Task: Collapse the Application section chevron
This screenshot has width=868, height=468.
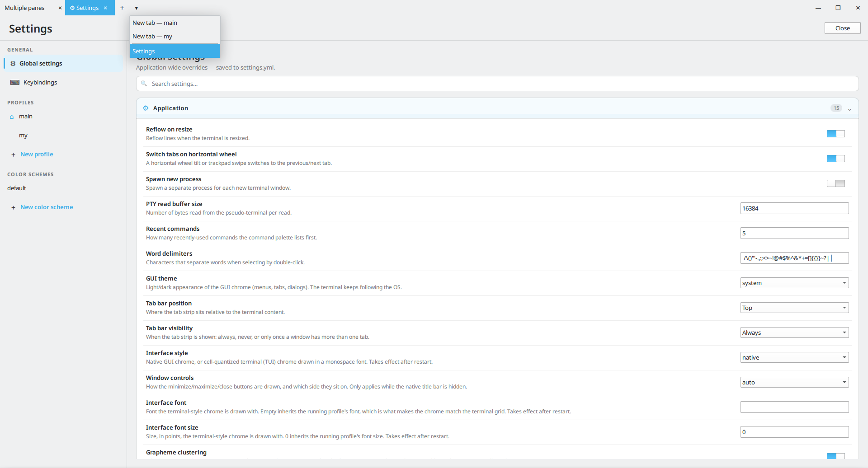Action: pyautogui.click(x=849, y=109)
